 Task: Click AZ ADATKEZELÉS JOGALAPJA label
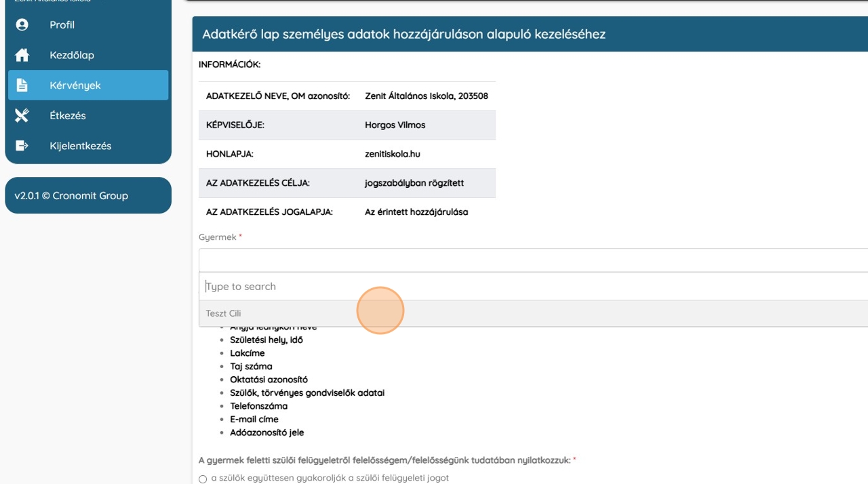pos(269,212)
